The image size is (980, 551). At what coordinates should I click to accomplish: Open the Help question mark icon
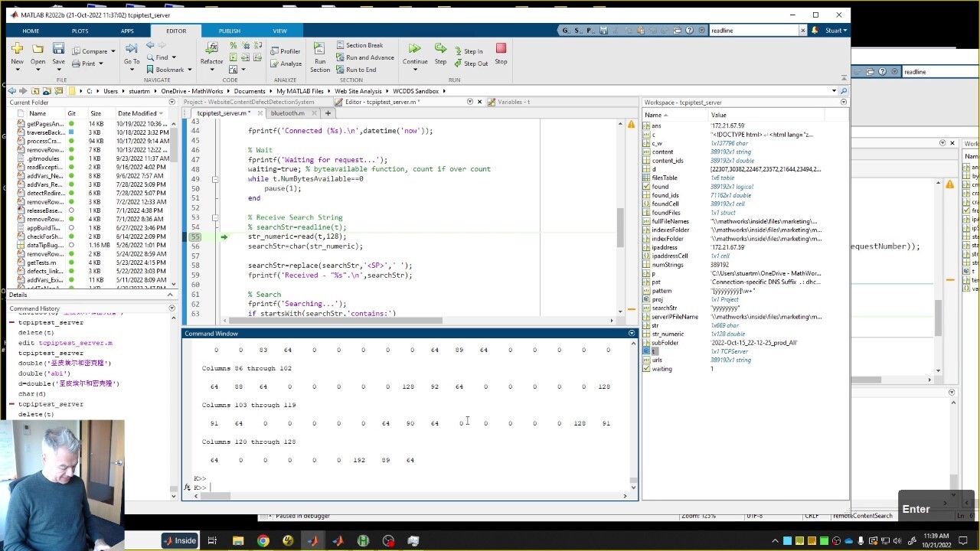(x=690, y=31)
